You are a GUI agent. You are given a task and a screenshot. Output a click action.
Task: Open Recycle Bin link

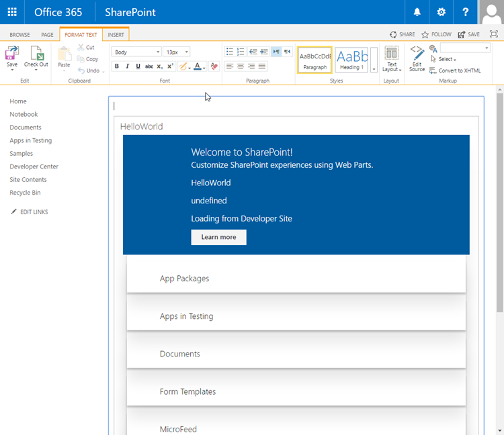point(25,193)
